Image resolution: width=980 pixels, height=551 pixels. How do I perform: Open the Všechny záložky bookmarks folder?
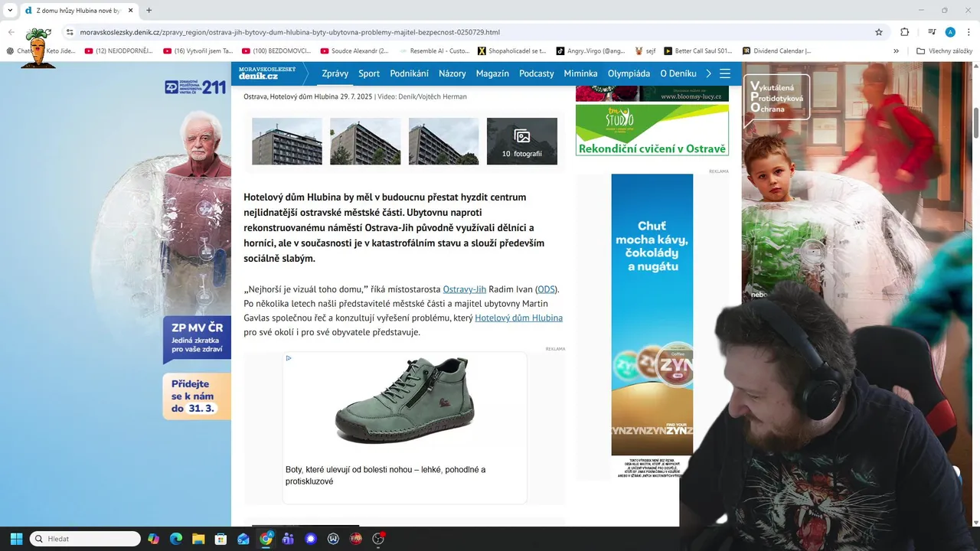tap(944, 51)
